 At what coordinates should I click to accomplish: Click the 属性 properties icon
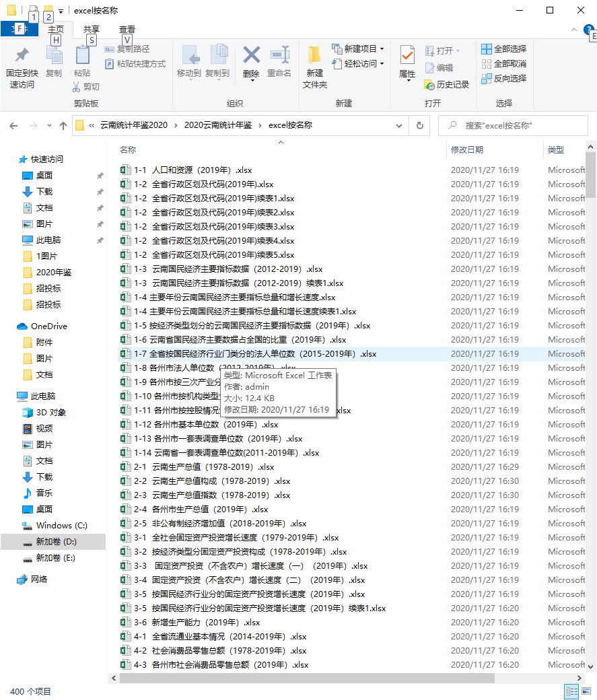click(407, 55)
